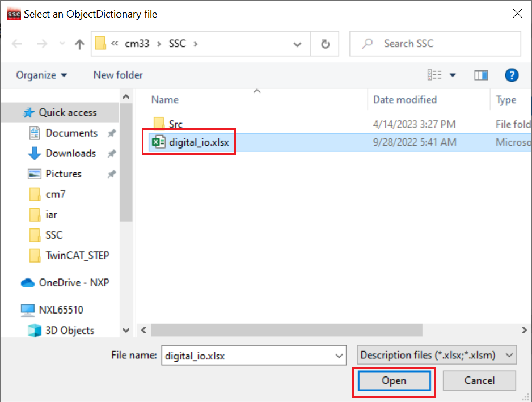This screenshot has width=532, height=402.
Task: Click the horizontal scrollbar in file list
Action: pyautogui.click(x=286, y=330)
